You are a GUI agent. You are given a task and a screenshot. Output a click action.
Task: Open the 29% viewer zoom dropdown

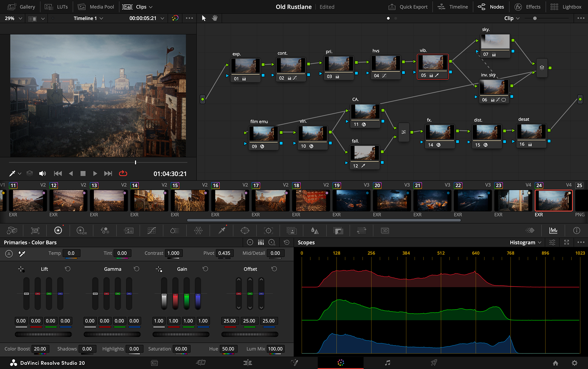coord(13,18)
